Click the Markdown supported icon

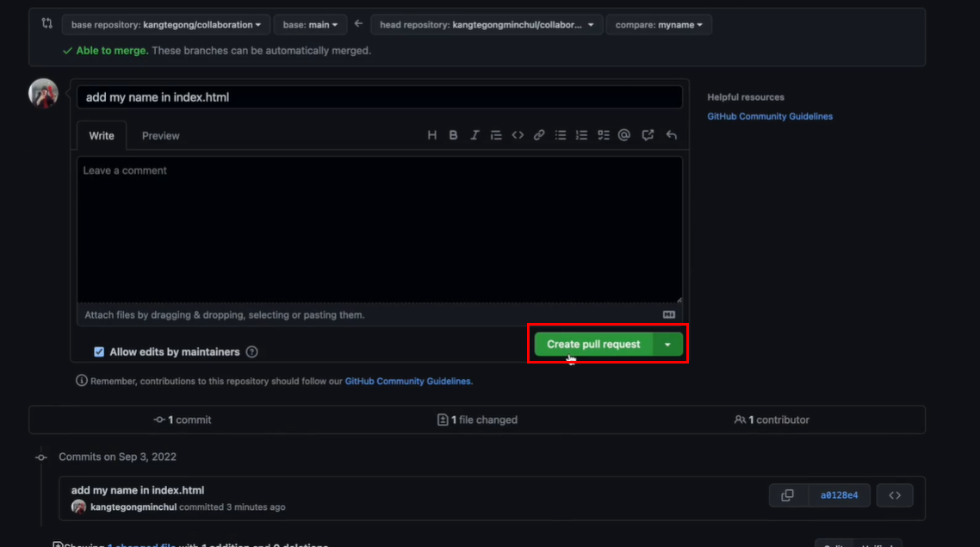[669, 314]
